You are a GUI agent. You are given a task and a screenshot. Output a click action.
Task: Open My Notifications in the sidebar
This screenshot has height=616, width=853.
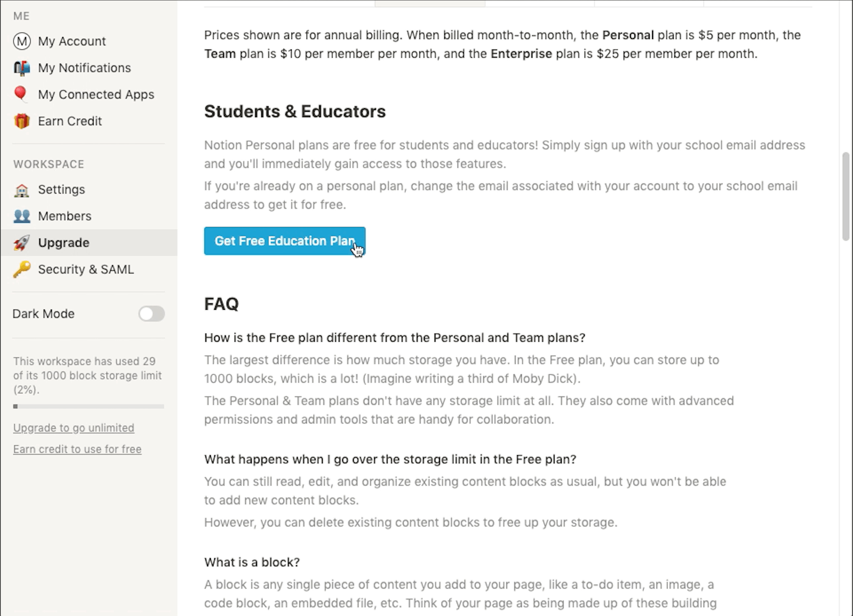tap(89, 68)
